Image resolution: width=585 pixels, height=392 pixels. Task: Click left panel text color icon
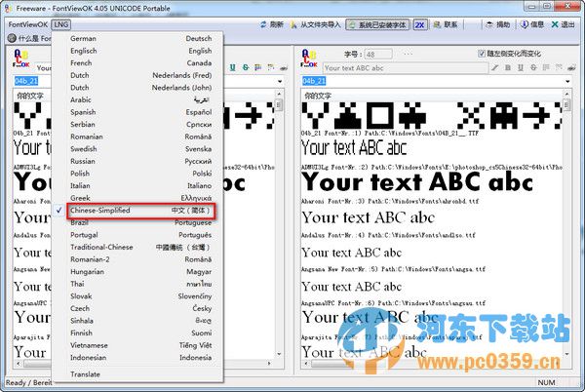258,67
